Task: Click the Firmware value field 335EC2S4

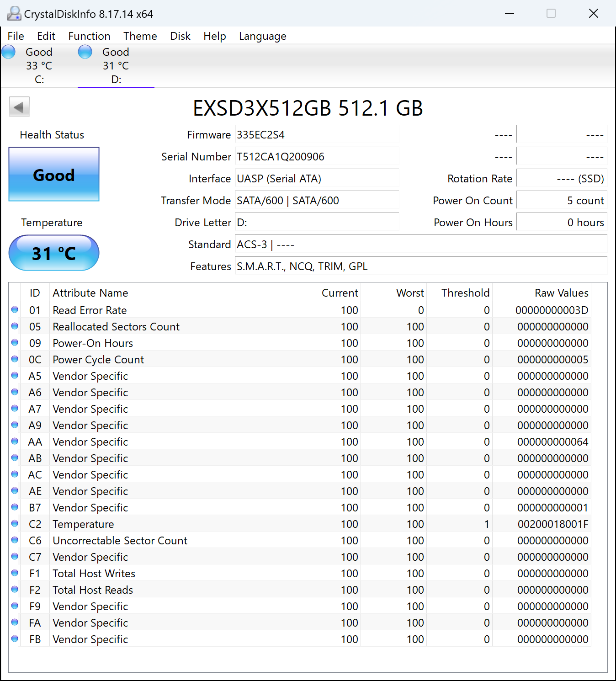Action: pyautogui.click(x=317, y=135)
